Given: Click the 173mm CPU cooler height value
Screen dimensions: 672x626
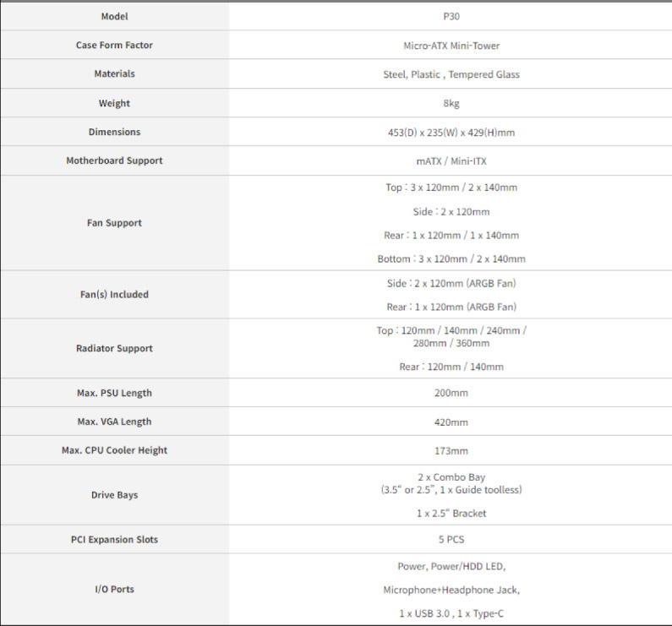Looking at the screenshot, I should 451,451.
